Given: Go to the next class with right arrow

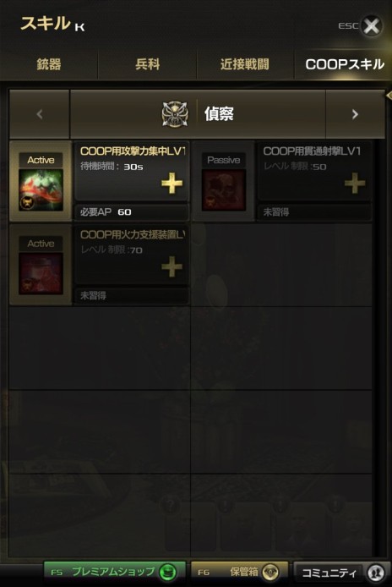Looking at the screenshot, I should pos(355,114).
